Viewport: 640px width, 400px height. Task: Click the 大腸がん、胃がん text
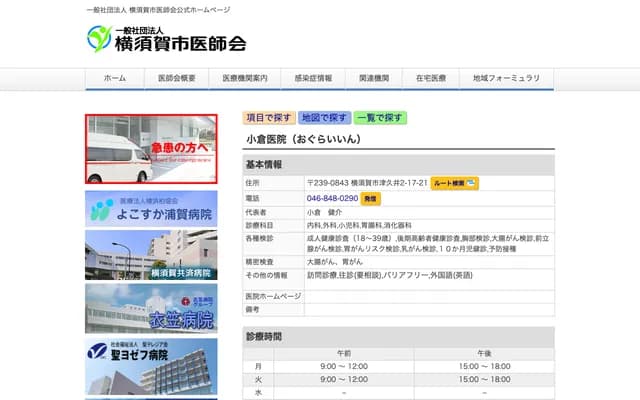[x=334, y=262]
